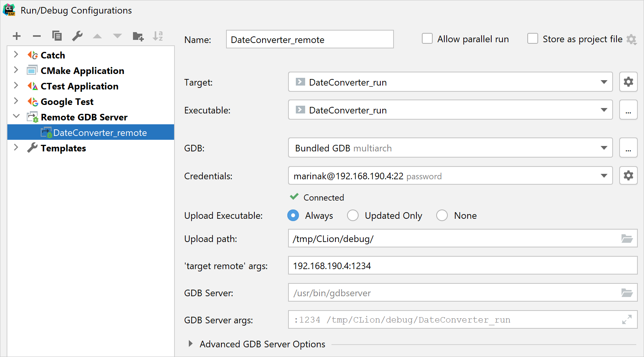644x357 pixels.
Task: Open edit configuration templates (wrench icon)
Action: (x=77, y=36)
